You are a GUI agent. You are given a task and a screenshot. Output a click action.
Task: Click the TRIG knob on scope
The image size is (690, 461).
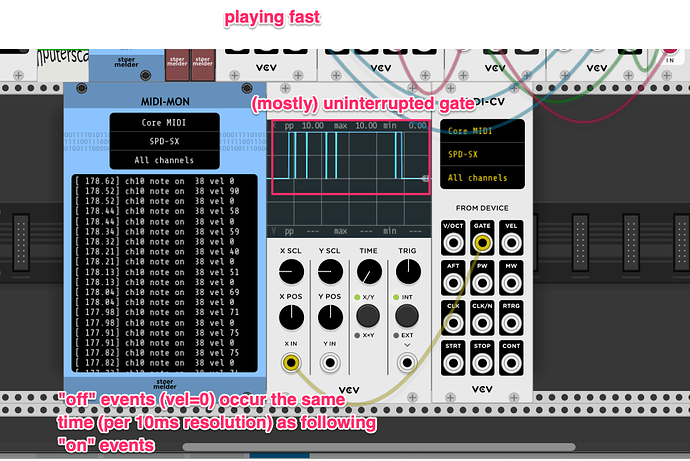[407, 271]
